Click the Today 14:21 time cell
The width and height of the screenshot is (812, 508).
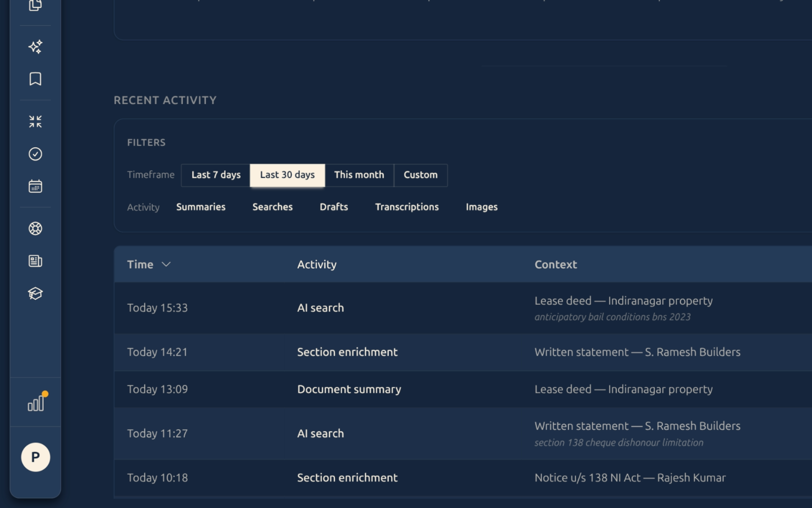coord(157,352)
